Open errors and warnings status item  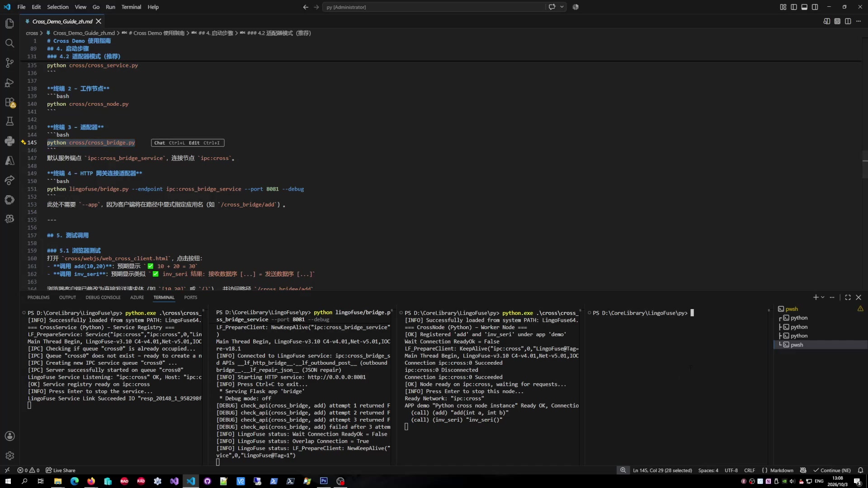point(28,470)
